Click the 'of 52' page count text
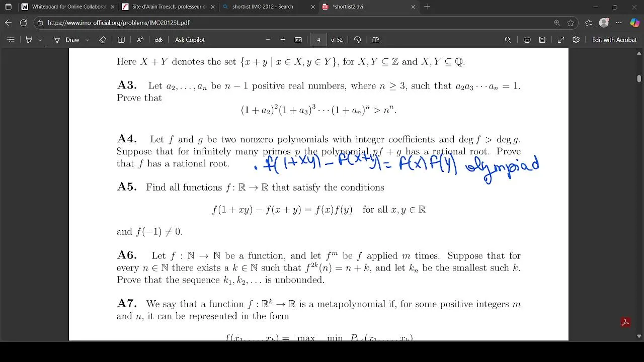 coord(337,40)
